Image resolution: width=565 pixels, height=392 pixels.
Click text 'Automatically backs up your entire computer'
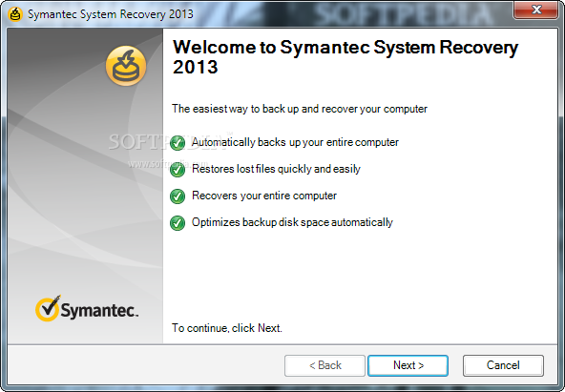tap(295, 142)
